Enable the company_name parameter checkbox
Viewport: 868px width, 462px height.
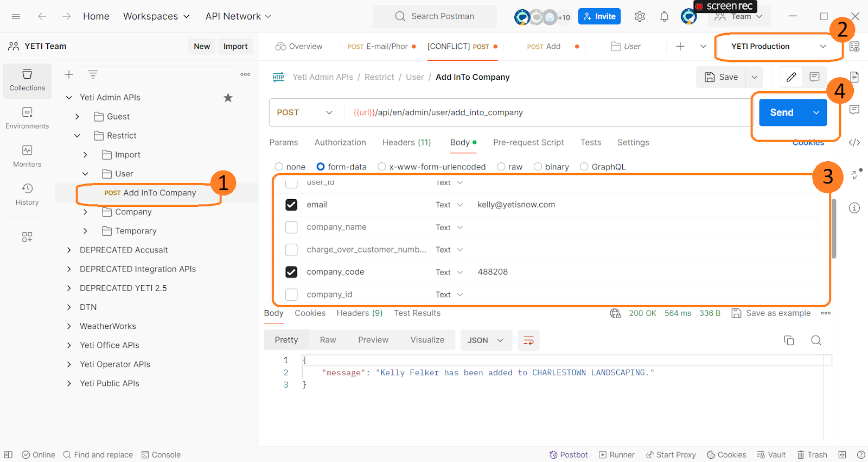pyautogui.click(x=291, y=227)
